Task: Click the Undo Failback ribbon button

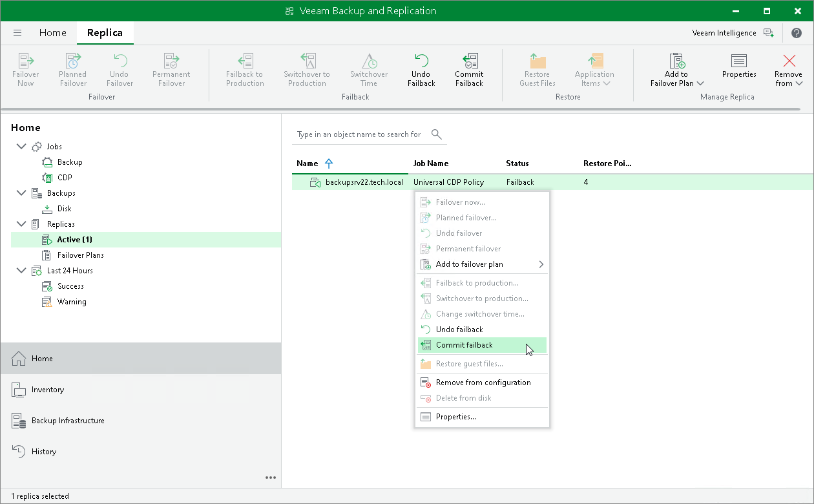Action: coord(421,70)
